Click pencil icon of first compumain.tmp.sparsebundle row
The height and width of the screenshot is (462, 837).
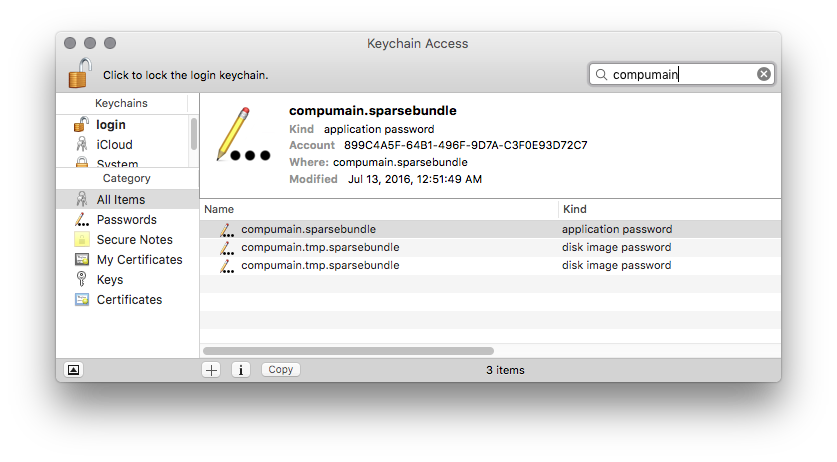(227, 248)
